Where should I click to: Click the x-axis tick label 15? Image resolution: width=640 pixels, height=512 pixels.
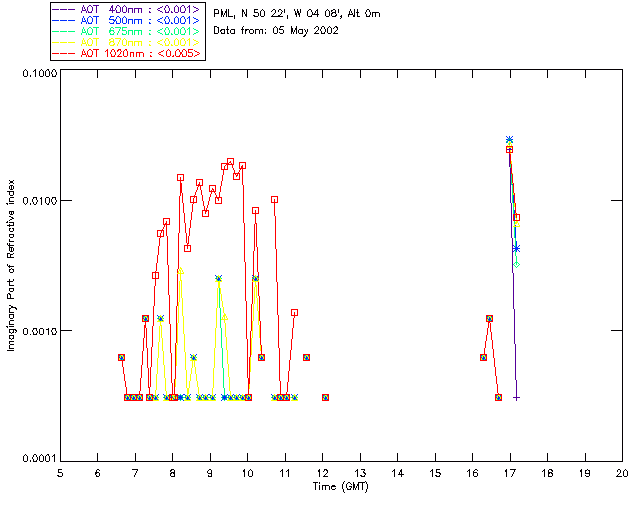(435, 473)
